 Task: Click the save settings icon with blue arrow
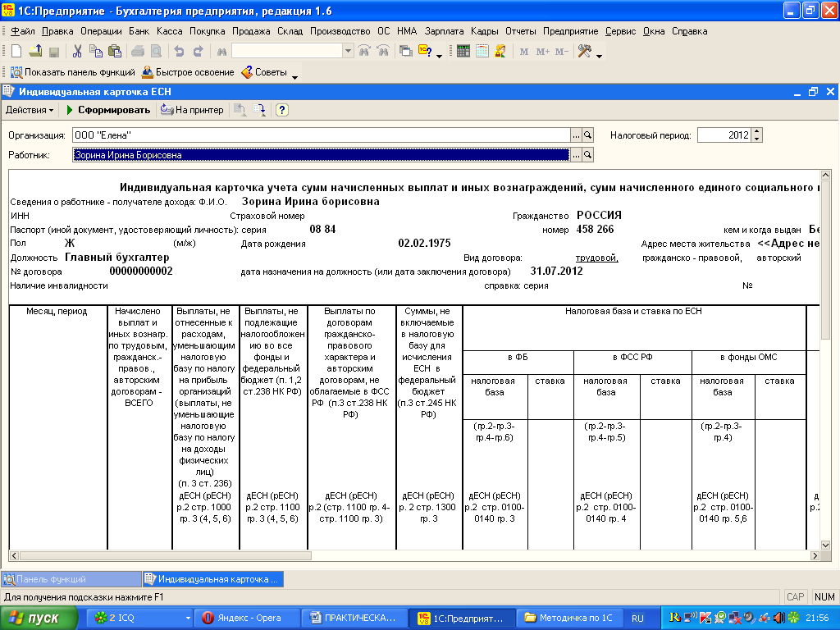[x=259, y=110]
